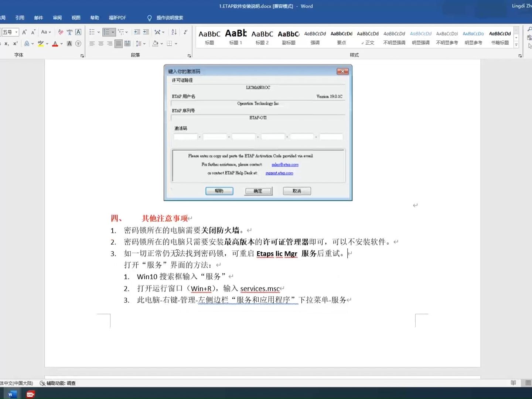Screen dimensions: 532x399
Task: Apply red font color
Action: [x=55, y=44]
